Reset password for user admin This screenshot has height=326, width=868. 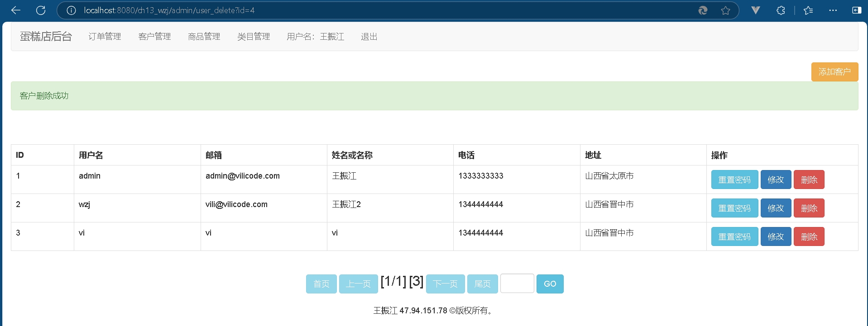click(734, 180)
